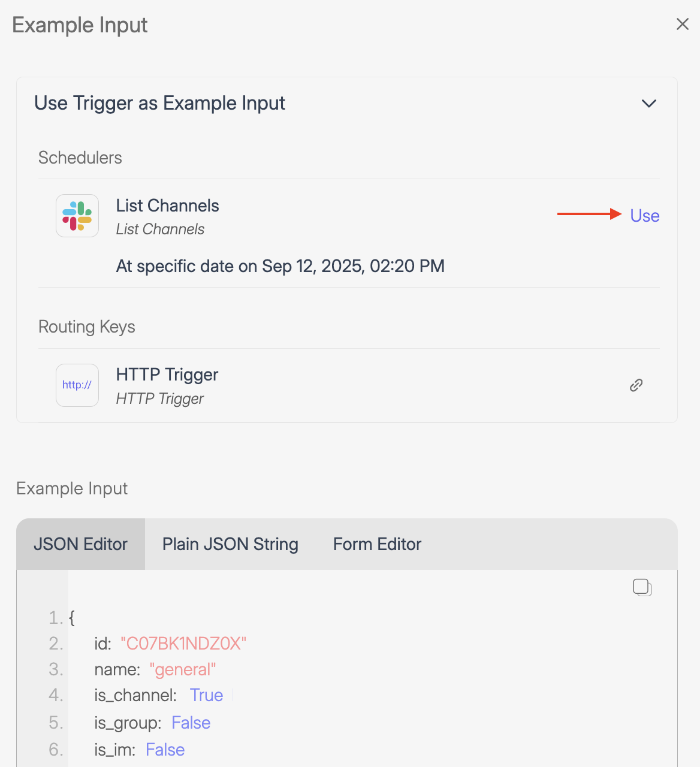Edit the id value "C07BK1NDZ0X"
The height and width of the screenshot is (767, 700).
(x=183, y=644)
